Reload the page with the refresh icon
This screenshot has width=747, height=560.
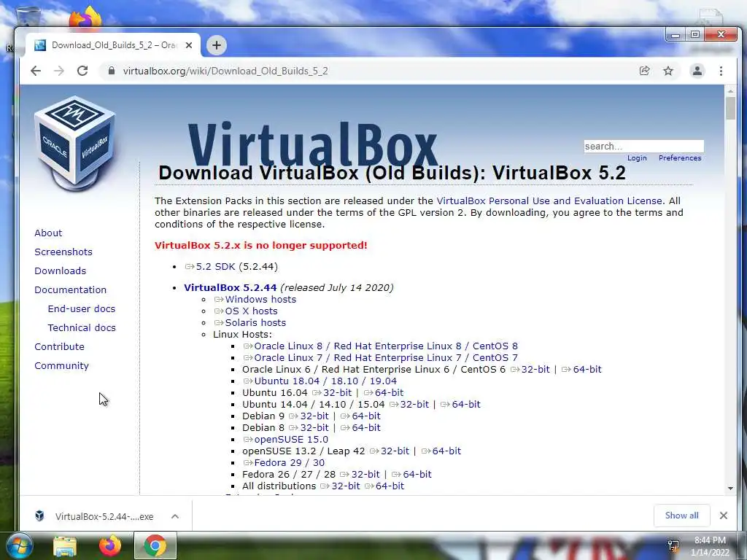(82, 71)
